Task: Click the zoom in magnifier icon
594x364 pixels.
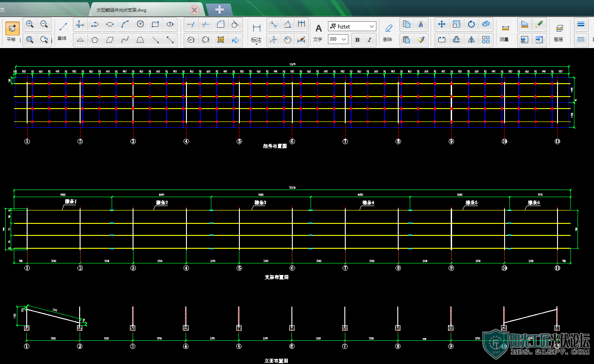Action: 30,24
